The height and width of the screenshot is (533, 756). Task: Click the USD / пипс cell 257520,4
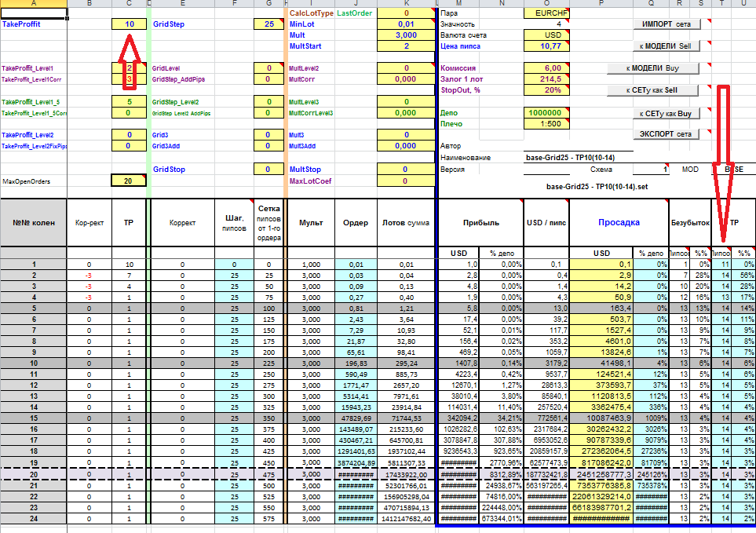[546, 407]
